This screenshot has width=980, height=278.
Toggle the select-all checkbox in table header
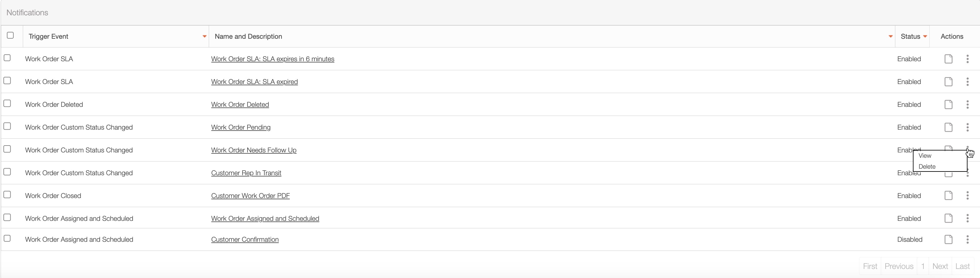(10, 35)
